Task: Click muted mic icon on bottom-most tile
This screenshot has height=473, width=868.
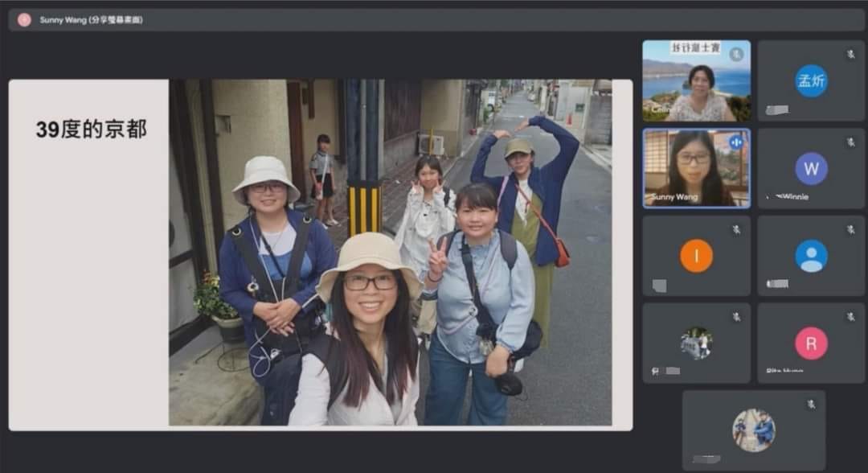Action: point(811,404)
